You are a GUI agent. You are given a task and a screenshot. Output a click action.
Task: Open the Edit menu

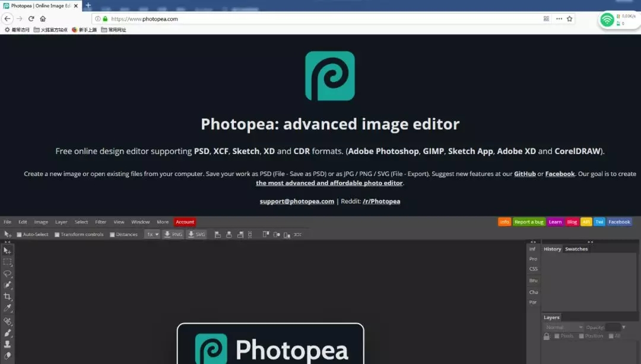[x=23, y=222]
